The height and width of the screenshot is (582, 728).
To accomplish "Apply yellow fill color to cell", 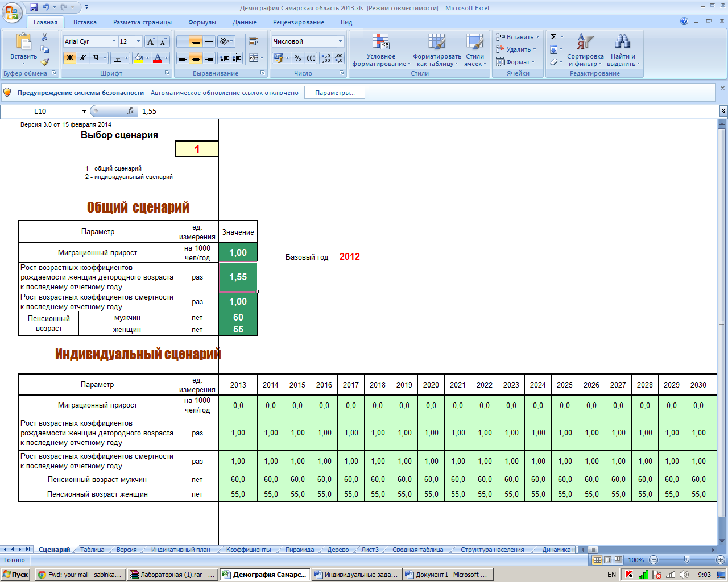I will tap(138, 58).
